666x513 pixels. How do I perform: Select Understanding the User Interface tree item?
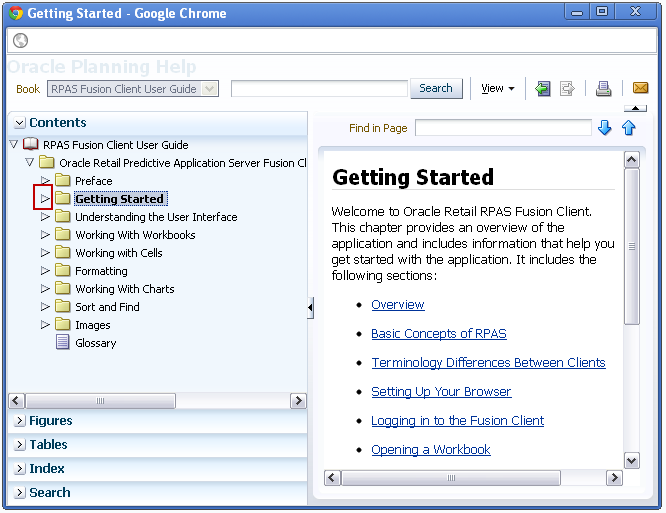[x=156, y=217]
